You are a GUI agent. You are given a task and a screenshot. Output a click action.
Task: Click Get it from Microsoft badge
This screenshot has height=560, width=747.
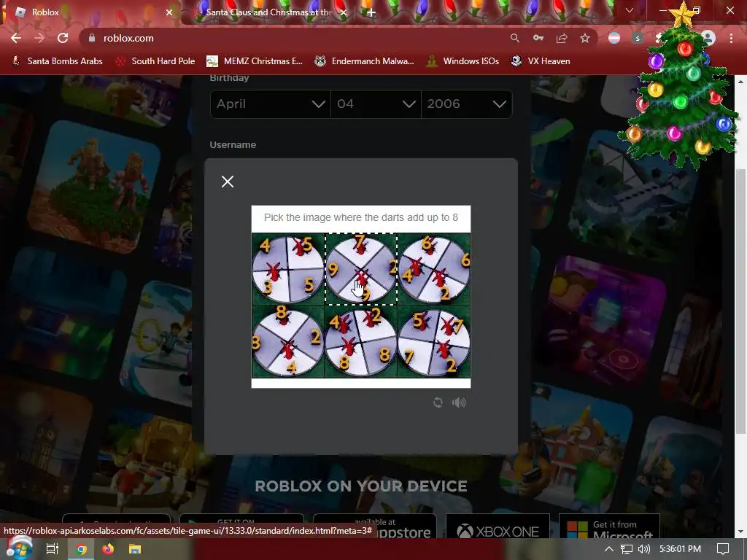coord(609,528)
